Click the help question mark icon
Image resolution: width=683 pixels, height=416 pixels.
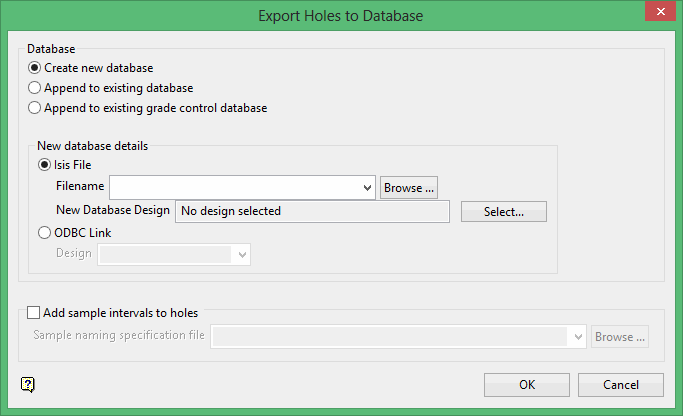[28, 384]
